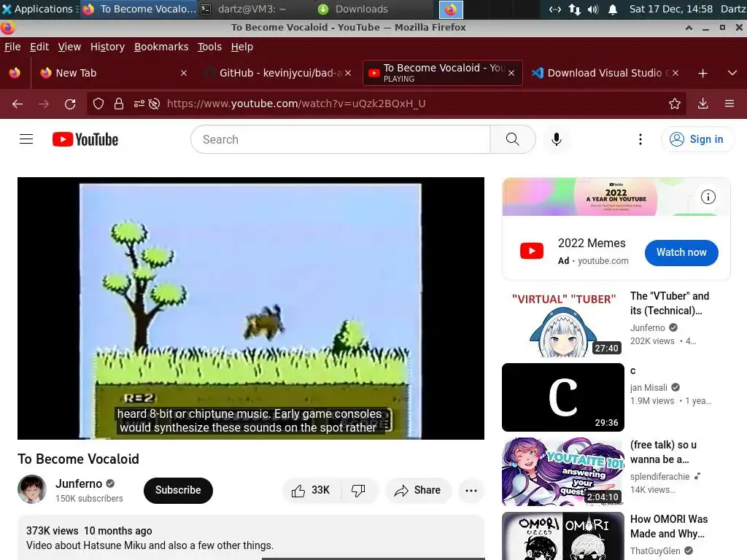Focus the YouTube search field
The height and width of the screenshot is (560, 747).
[341, 139]
